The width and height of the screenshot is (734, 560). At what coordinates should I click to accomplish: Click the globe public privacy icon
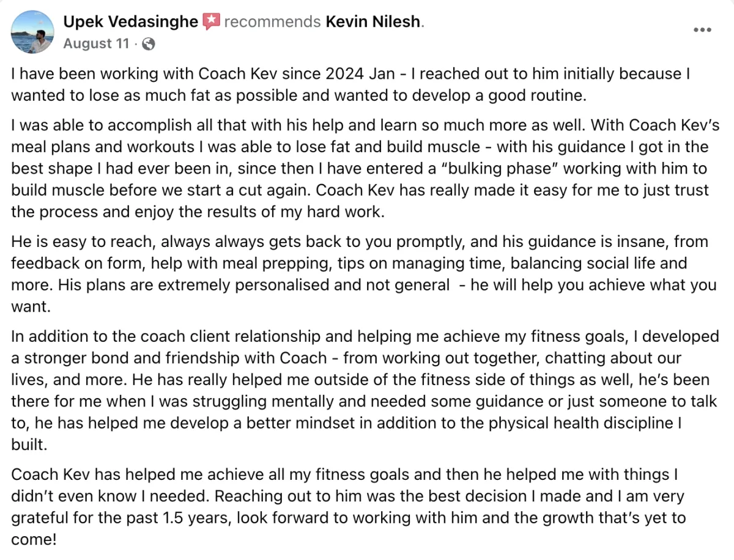tap(149, 44)
